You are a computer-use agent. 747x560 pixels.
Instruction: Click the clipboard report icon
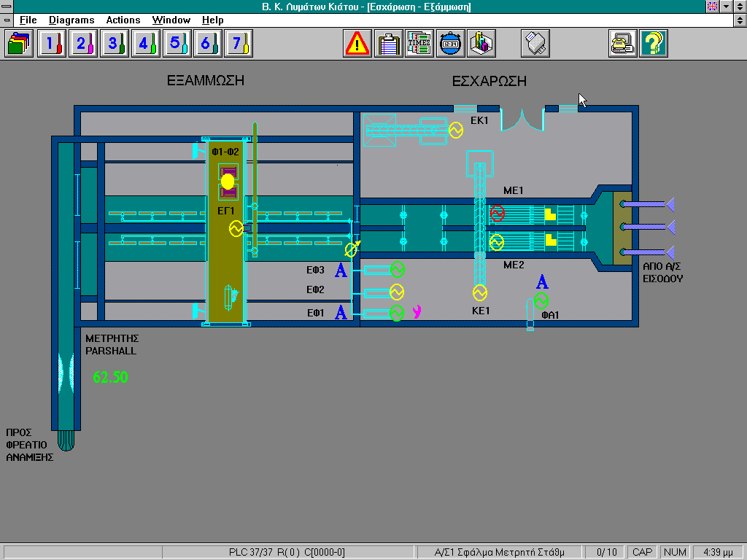389,44
